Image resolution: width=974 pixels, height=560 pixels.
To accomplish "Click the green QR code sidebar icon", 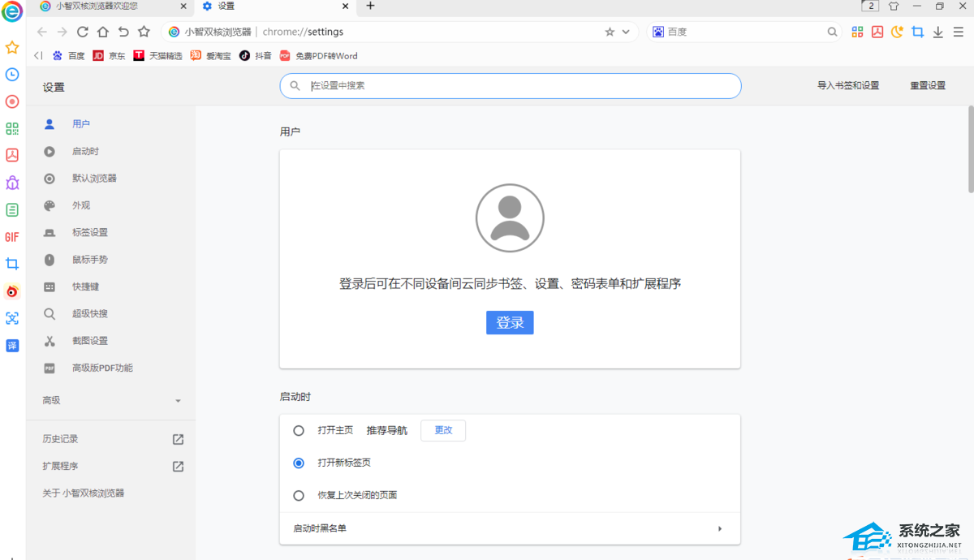I will (12, 128).
